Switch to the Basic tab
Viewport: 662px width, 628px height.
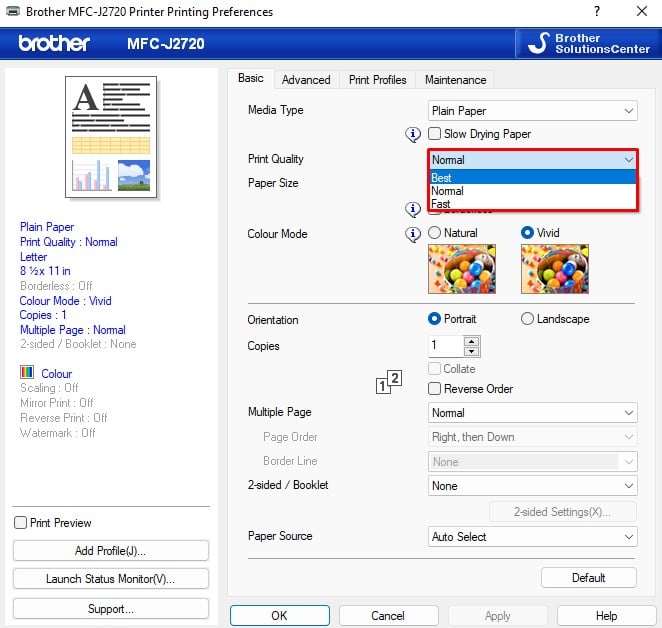pyautogui.click(x=251, y=79)
